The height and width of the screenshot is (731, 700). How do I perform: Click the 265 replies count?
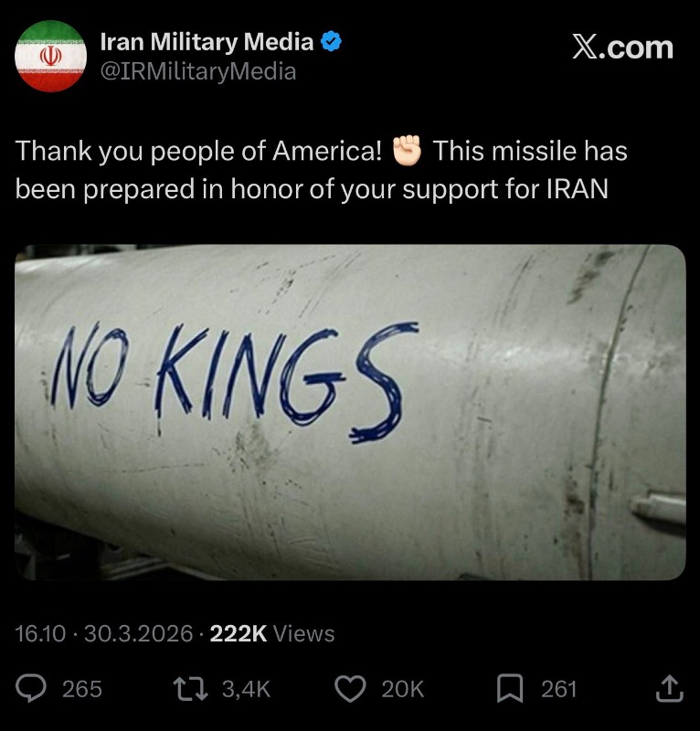pyautogui.click(x=81, y=689)
